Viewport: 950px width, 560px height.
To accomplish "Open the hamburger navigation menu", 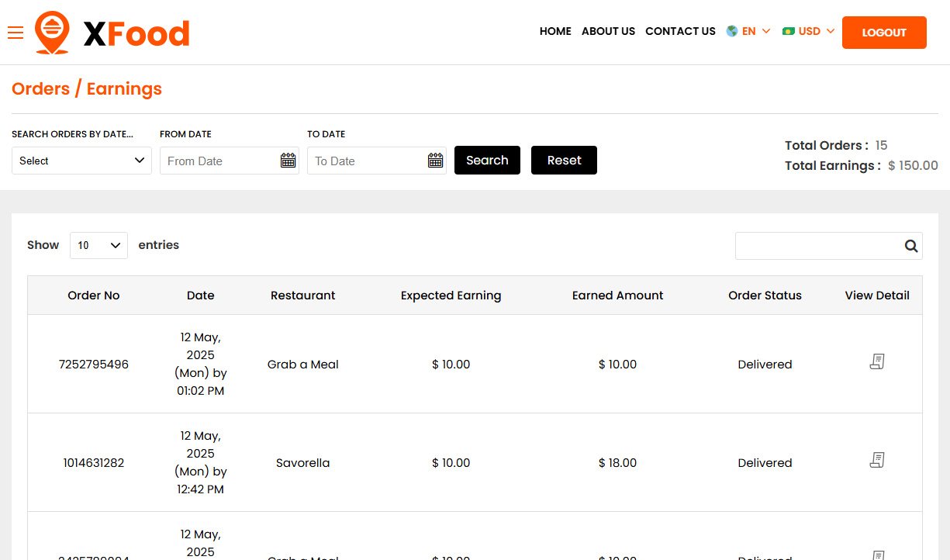I will [16, 33].
